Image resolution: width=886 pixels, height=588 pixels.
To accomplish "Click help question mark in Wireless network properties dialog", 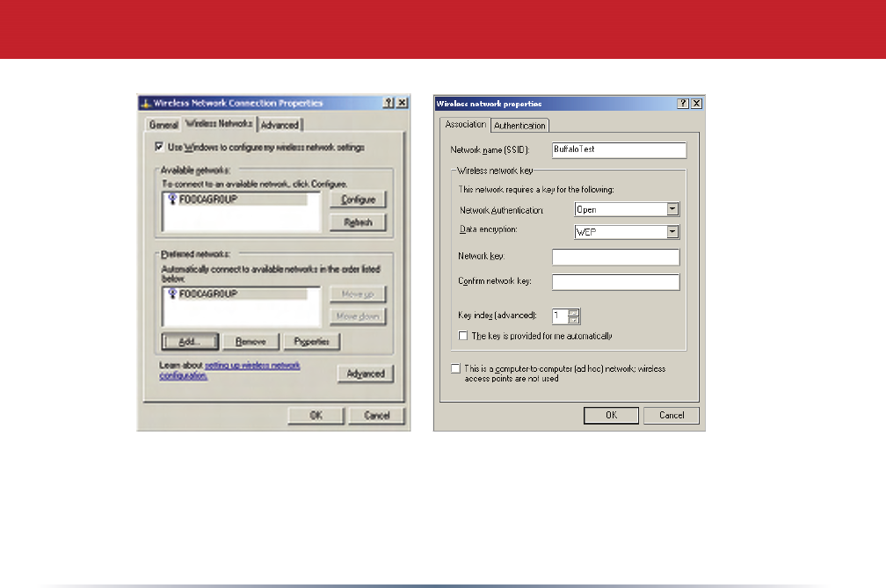I will [683, 104].
